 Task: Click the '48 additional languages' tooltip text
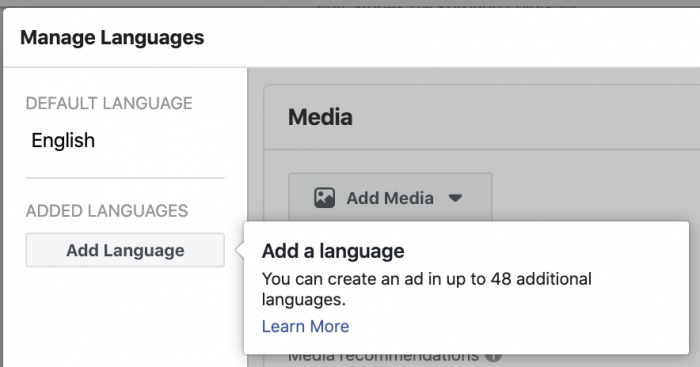pyautogui.click(x=426, y=289)
